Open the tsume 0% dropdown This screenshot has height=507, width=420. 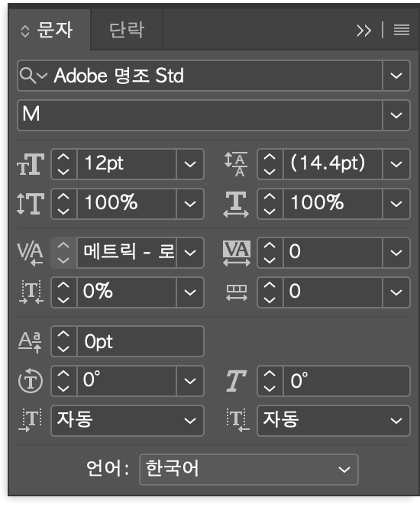click(190, 292)
